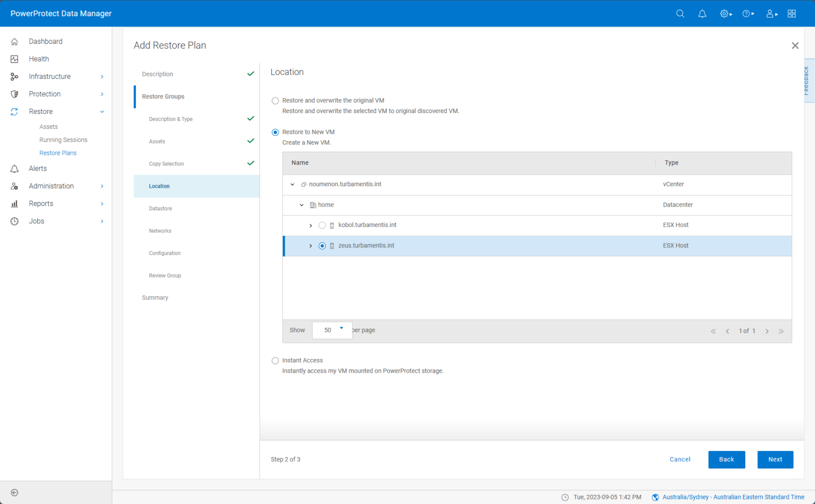Click the Cancel link
Image resolution: width=815 pixels, height=504 pixels.
pos(680,459)
